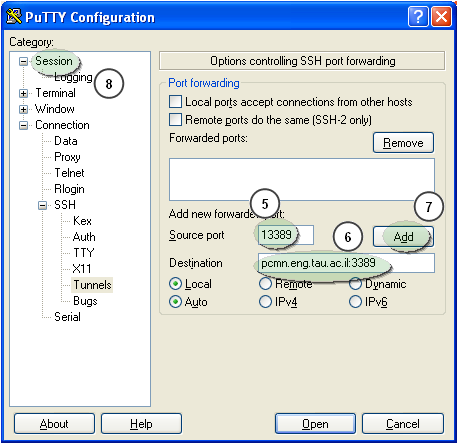Select the Local radio button
Viewport: 457px width, 444px height.
point(176,284)
